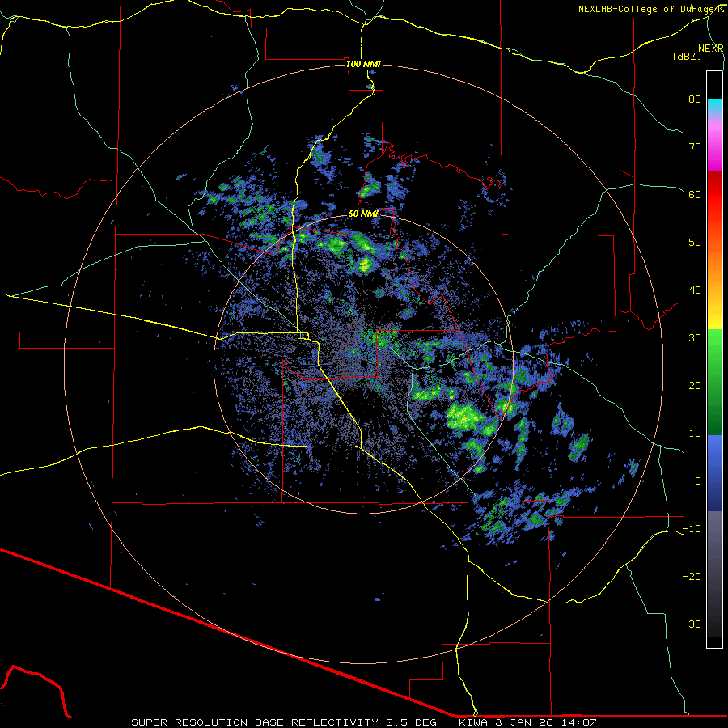The image size is (728, 728).
Task: Click the 0 value on dBZ scale
Action: 698,481
